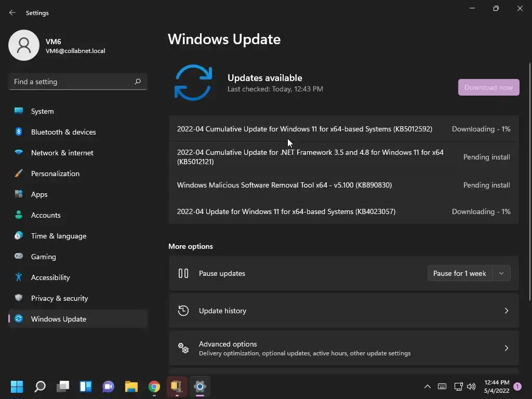Image resolution: width=532 pixels, height=399 pixels.
Task: Click the Update history clock icon
Action: (183, 311)
